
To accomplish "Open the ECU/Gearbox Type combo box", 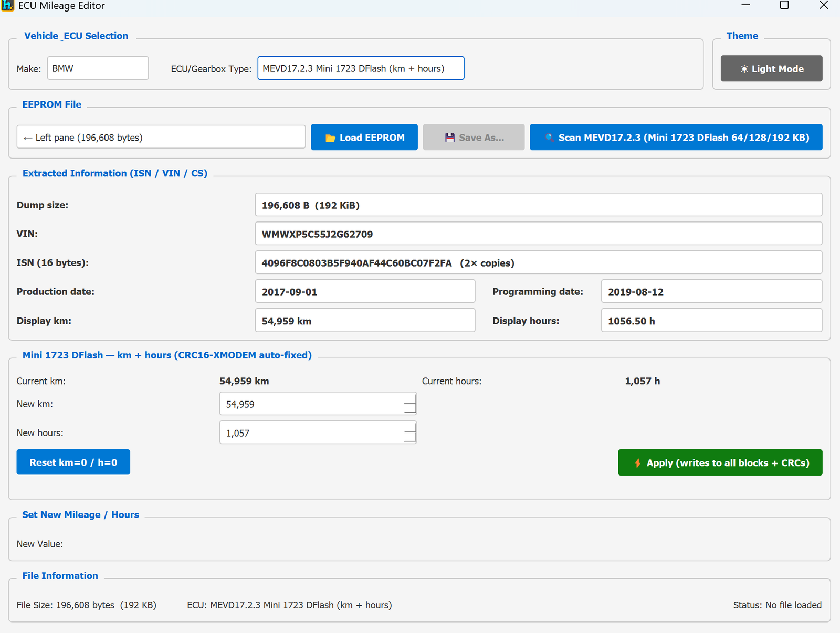I will point(361,68).
